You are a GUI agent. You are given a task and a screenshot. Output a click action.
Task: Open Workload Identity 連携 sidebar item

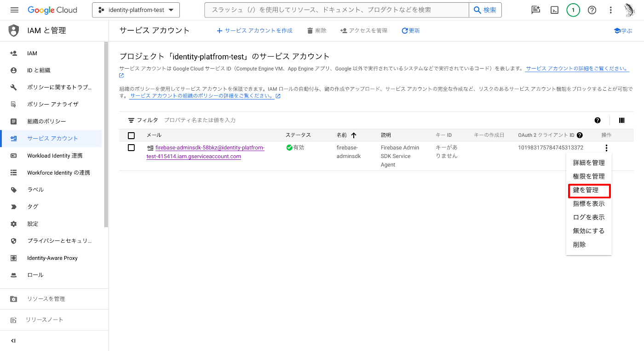coord(51,156)
